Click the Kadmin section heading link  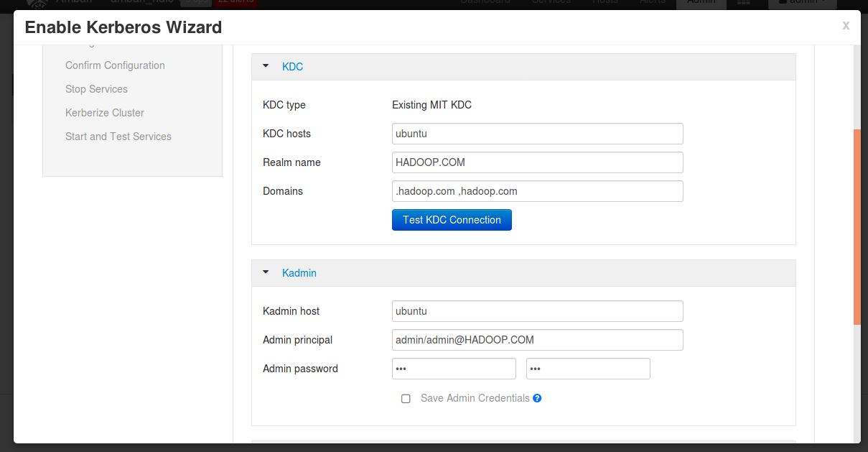(x=299, y=273)
